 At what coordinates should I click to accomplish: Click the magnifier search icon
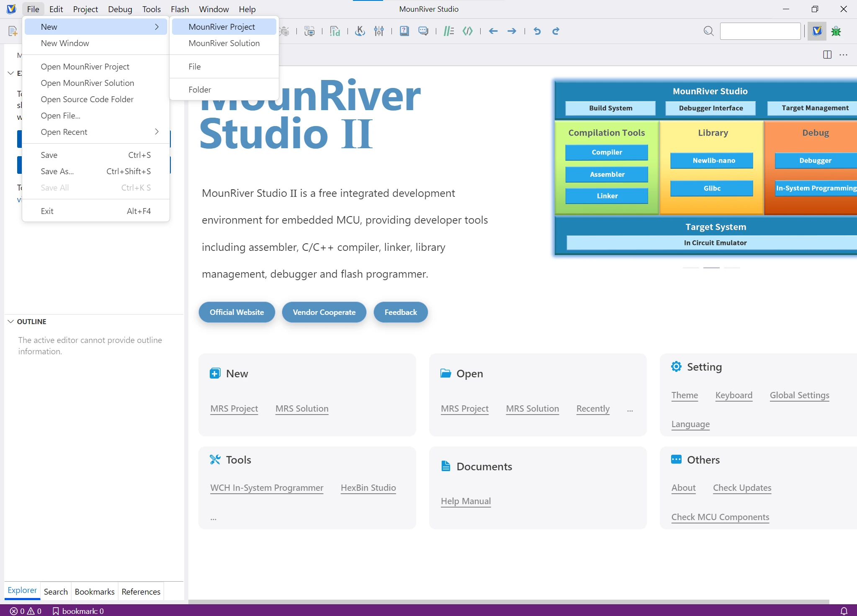708,31
